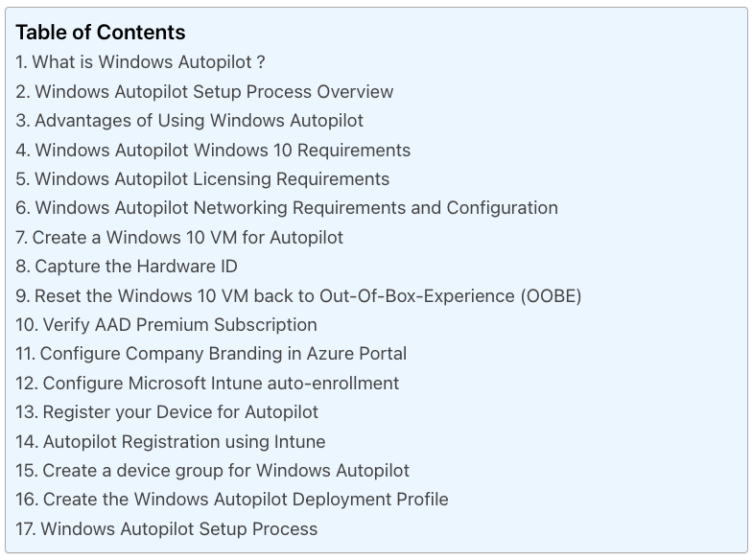Image resolution: width=753 pixels, height=560 pixels.
Task: Click the Table of Contents heading
Action: (x=101, y=33)
